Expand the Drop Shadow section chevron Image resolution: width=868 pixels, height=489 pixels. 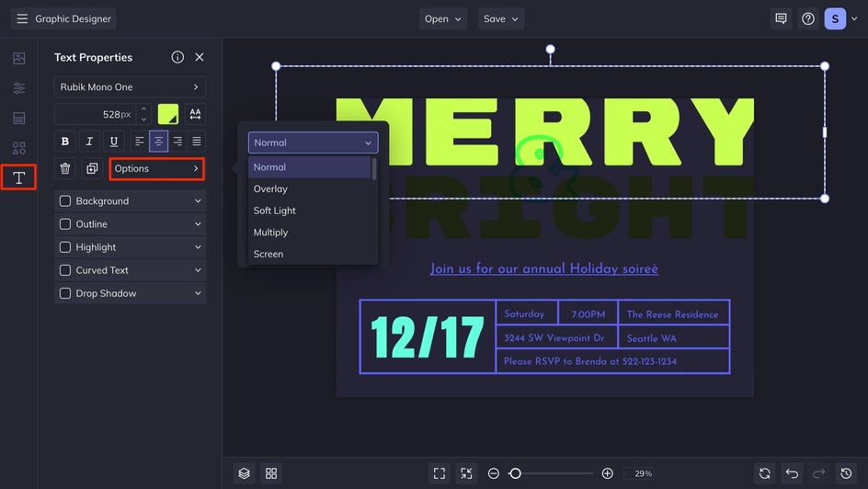198,293
